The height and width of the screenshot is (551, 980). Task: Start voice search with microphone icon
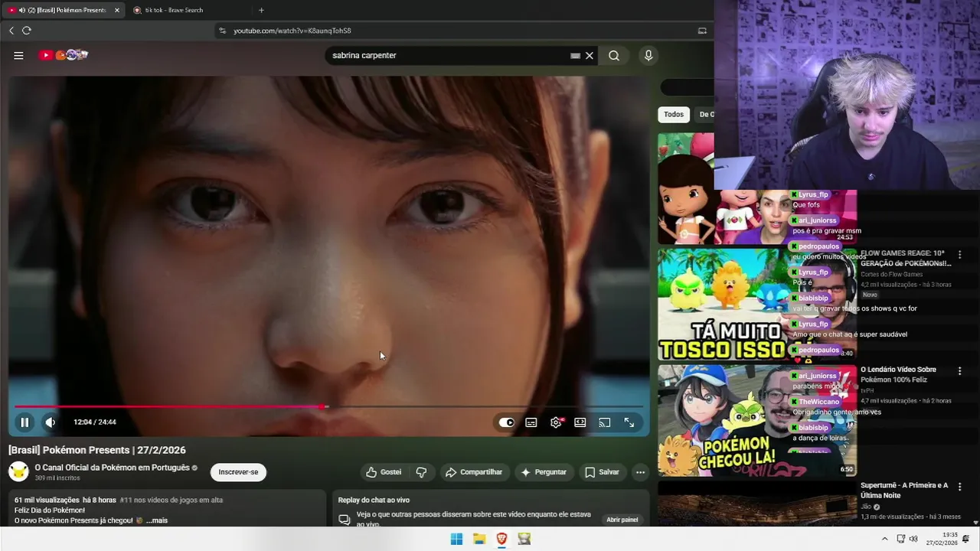pos(648,55)
